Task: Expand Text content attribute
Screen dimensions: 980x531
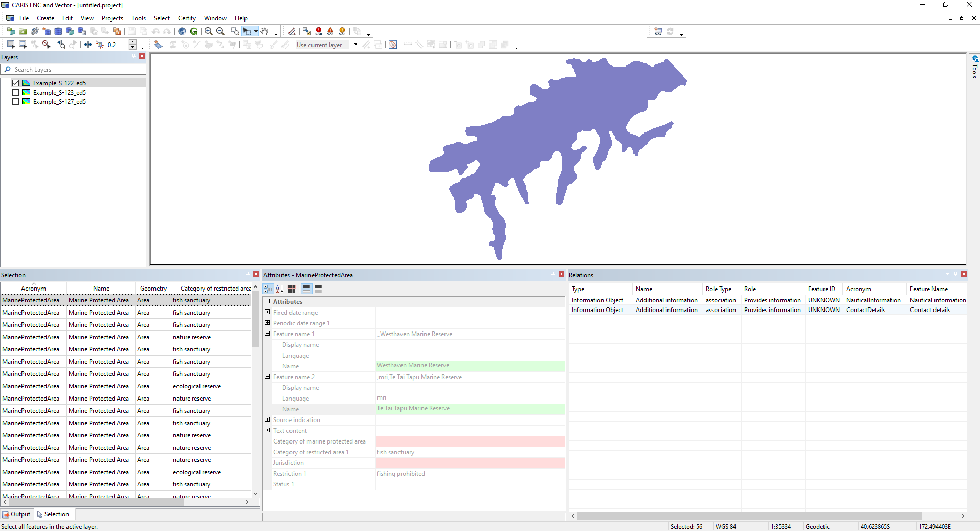Action: [267, 430]
